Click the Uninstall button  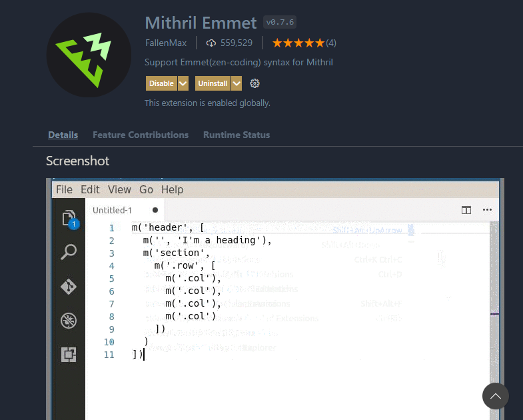pos(213,83)
